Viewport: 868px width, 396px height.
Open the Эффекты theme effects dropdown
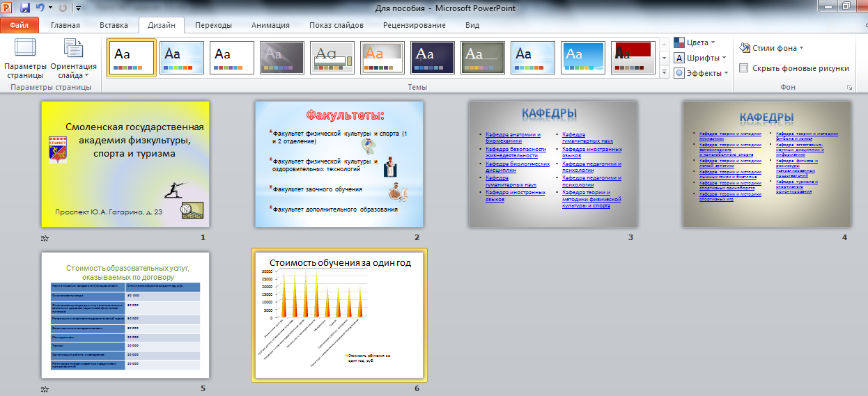tap(702, 72)
